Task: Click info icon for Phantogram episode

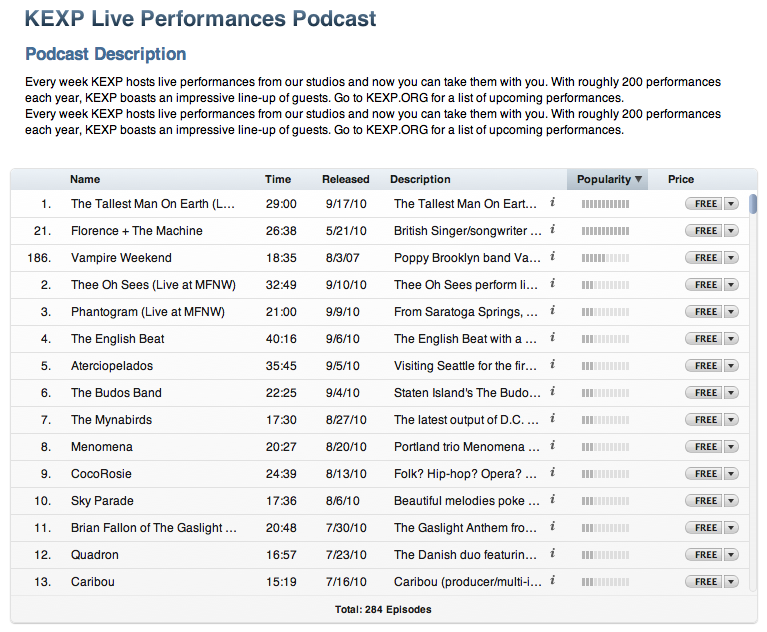Action: (552, 310)
